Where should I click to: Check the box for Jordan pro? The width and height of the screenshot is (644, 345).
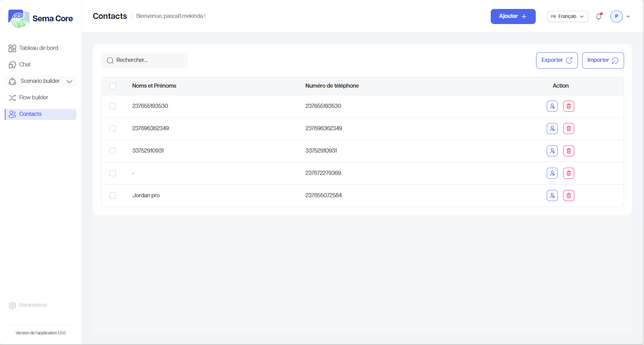click(x=113, y=196)
